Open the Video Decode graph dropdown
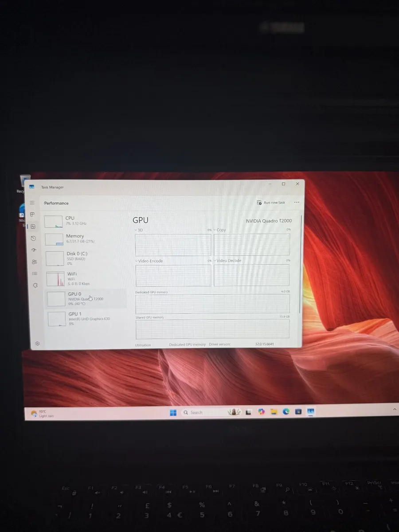 pyautogui.click(x=227, y=261)
